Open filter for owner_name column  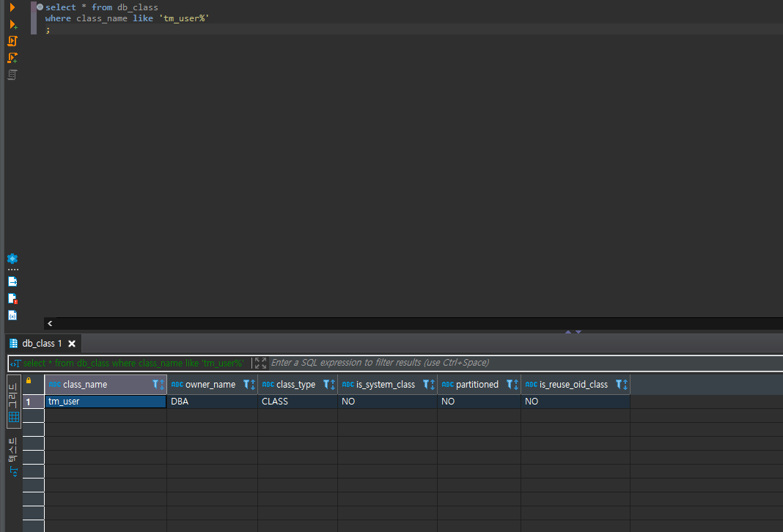246,384
